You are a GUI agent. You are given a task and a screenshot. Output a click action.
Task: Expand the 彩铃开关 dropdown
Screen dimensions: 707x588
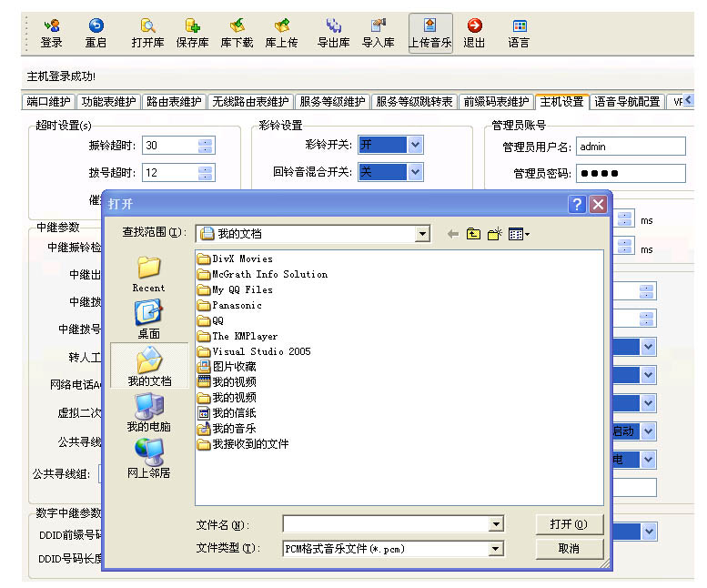point(415,145)
